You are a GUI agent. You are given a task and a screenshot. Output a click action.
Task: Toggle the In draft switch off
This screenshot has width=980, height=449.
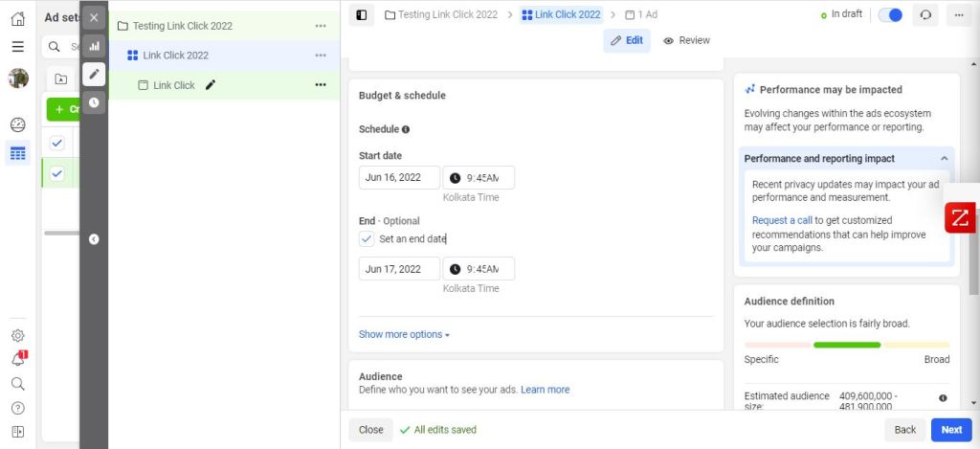pyautogui.click(x=890, y=15)
